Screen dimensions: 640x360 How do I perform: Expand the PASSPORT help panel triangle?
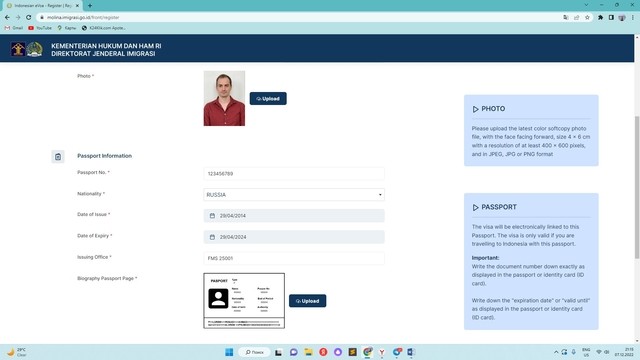point(475,207)
